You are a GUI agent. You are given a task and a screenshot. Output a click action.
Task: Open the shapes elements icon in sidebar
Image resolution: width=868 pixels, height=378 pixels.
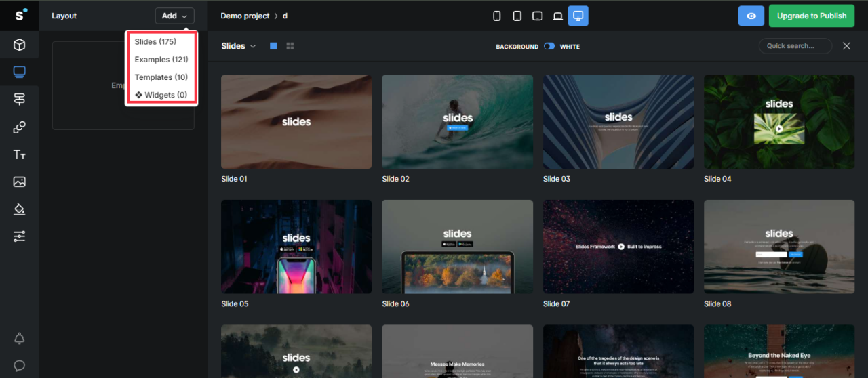pyautogui.click(x=19, y=127)
